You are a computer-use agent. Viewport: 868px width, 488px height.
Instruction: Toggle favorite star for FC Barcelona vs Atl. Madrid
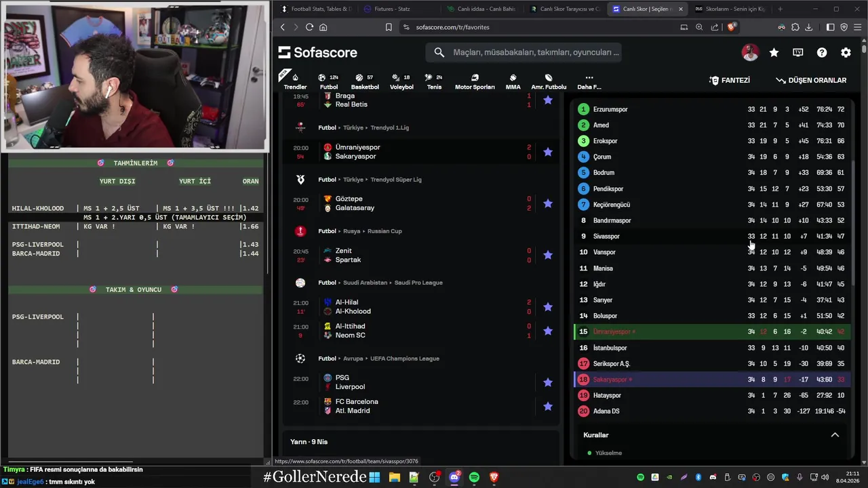pos(548,406)
